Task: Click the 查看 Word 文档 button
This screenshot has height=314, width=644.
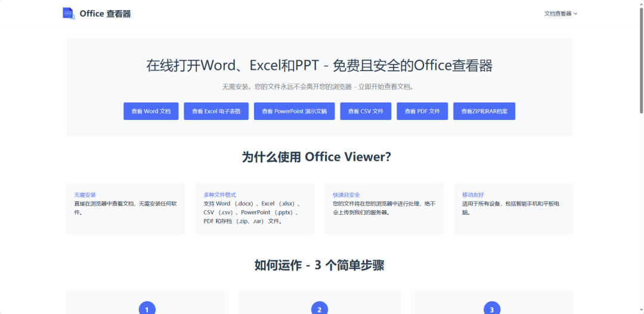Action: (151, 112)
